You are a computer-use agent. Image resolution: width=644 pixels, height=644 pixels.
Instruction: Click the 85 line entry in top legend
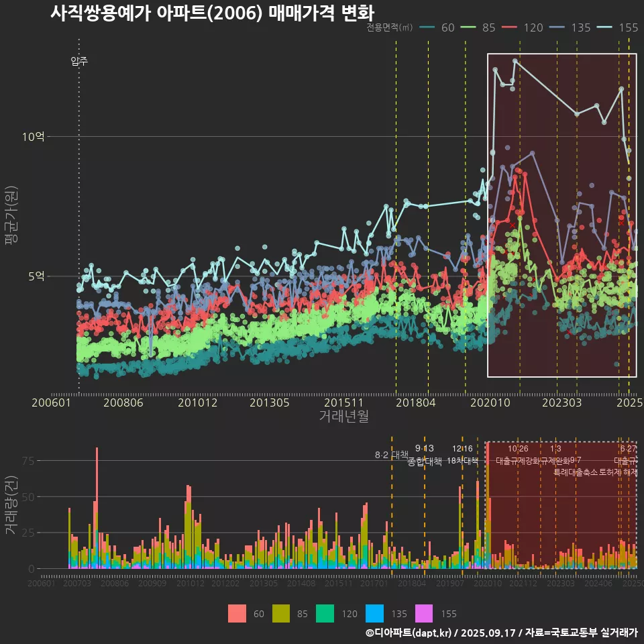pyautogui.click(x=478, y=28)
